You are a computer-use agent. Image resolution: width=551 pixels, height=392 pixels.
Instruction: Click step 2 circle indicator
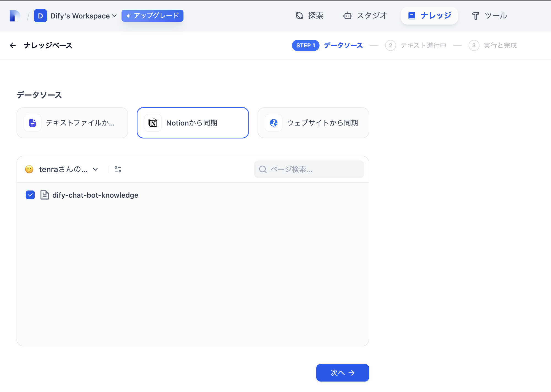(390, 45)
